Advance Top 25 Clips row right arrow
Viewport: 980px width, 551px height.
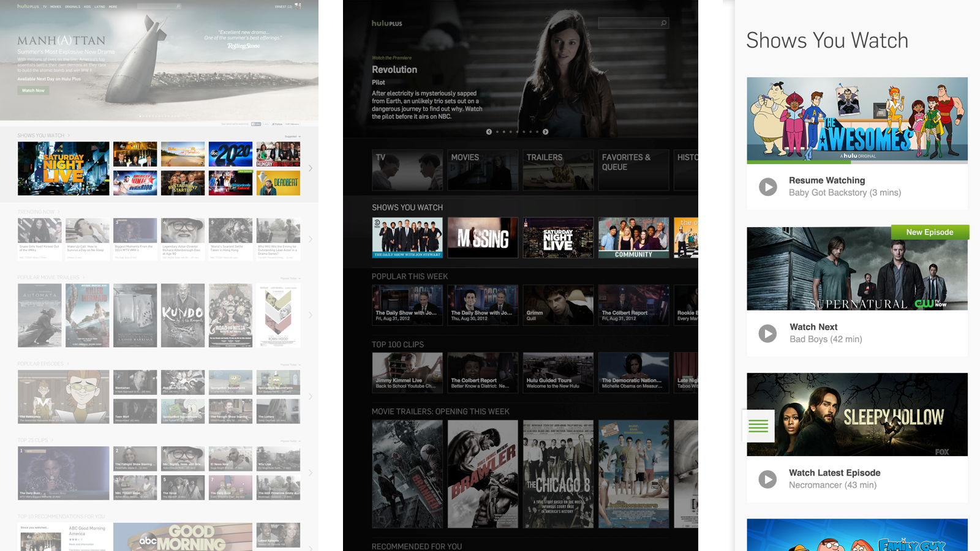[x=311, y=473]
